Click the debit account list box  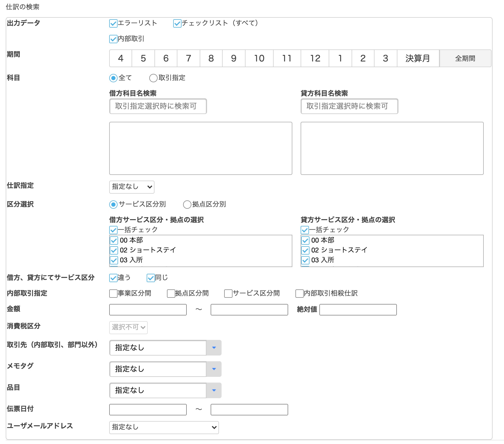[201, 148]
